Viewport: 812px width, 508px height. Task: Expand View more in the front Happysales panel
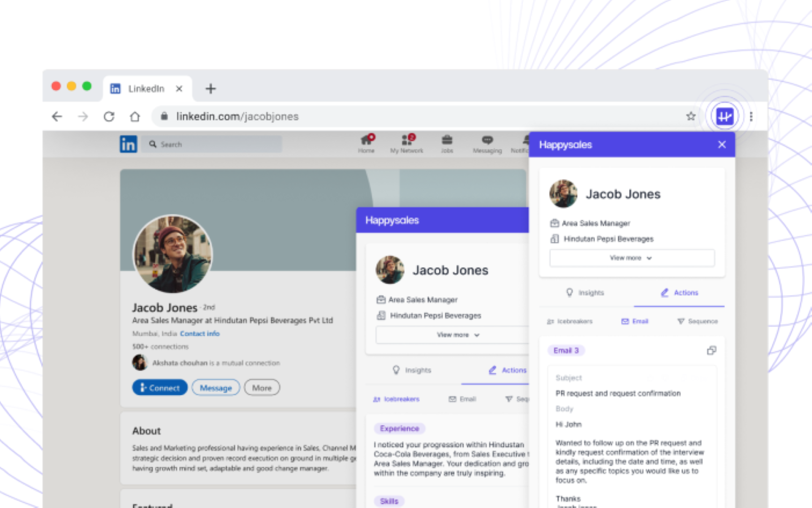[x=632, y=258]
